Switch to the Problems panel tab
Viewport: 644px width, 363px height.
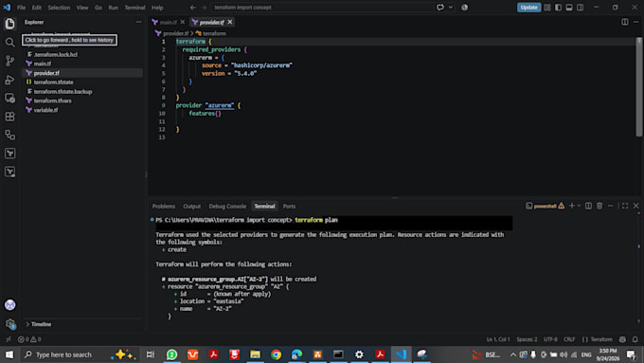coord(164,206)
